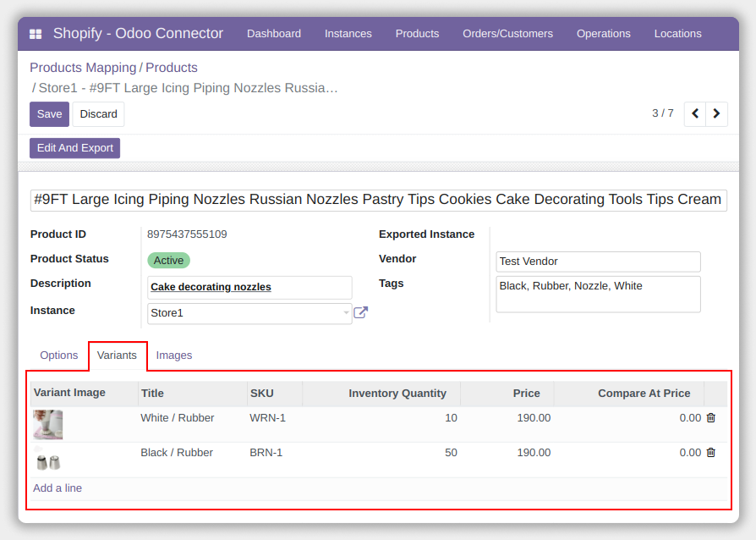Click the Shopify - Odoo Connector title

tap(138, 33)
